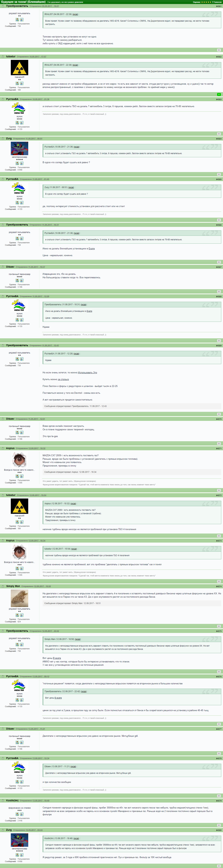The image size is (223, 868).
Task: Open Simply Man's hedgehog avatar
Action: pos(19,598)
